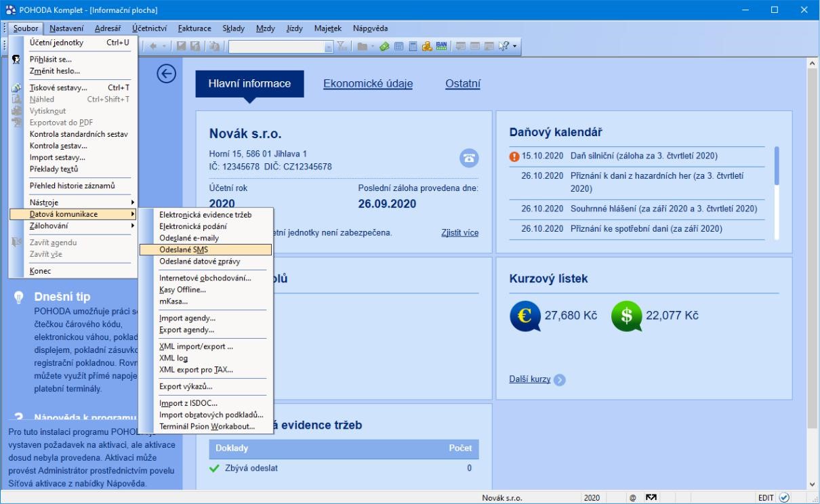
Task: Open the Nápověda menu
Action: [x=371, y=28]
